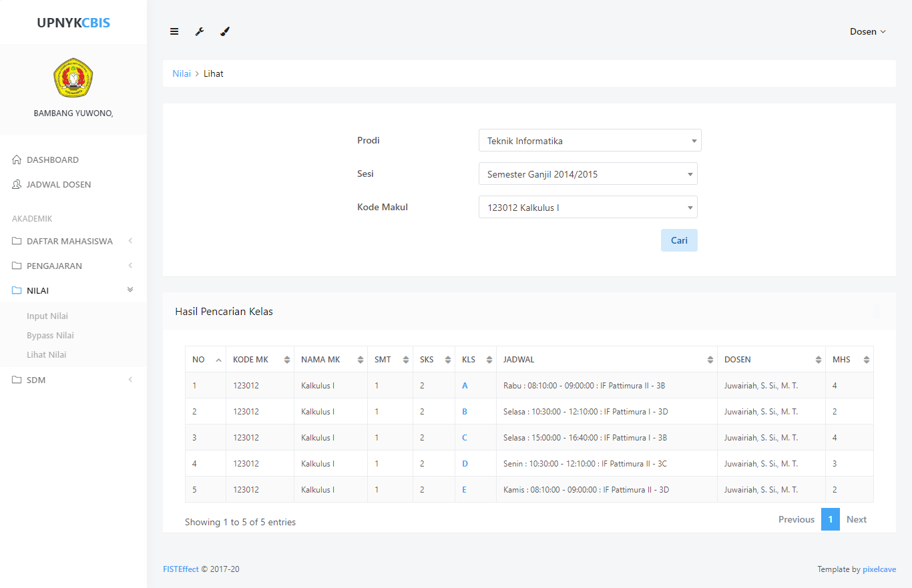Open the wrench settings icon
This screenshot has width=912, height=588.
click(x=199, y=31)
